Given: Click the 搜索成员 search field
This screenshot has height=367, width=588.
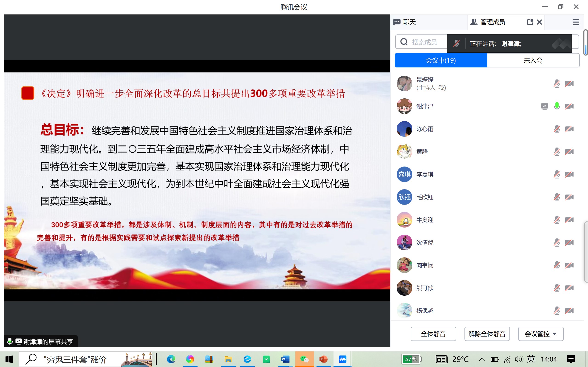Looking at the screenshot, I should click(424, 42).
